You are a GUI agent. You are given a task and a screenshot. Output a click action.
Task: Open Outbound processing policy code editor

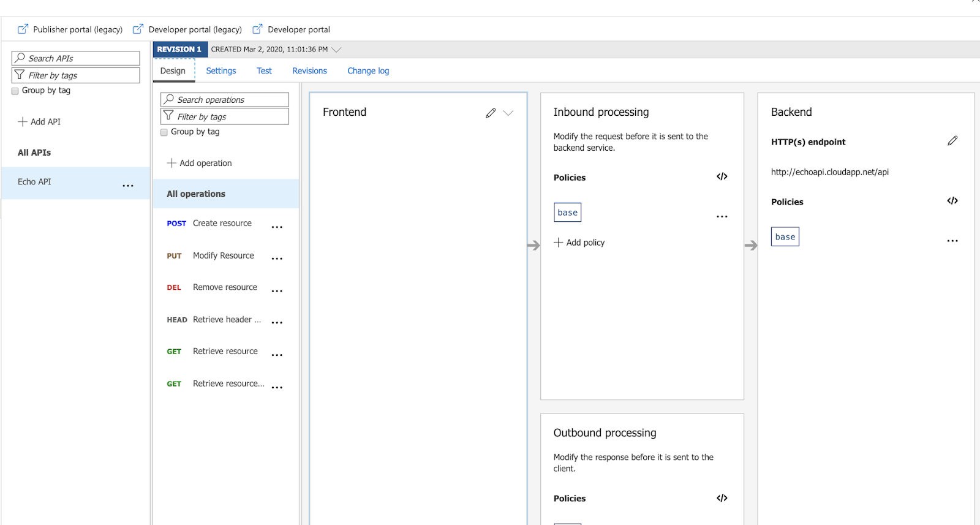[722, 498]
